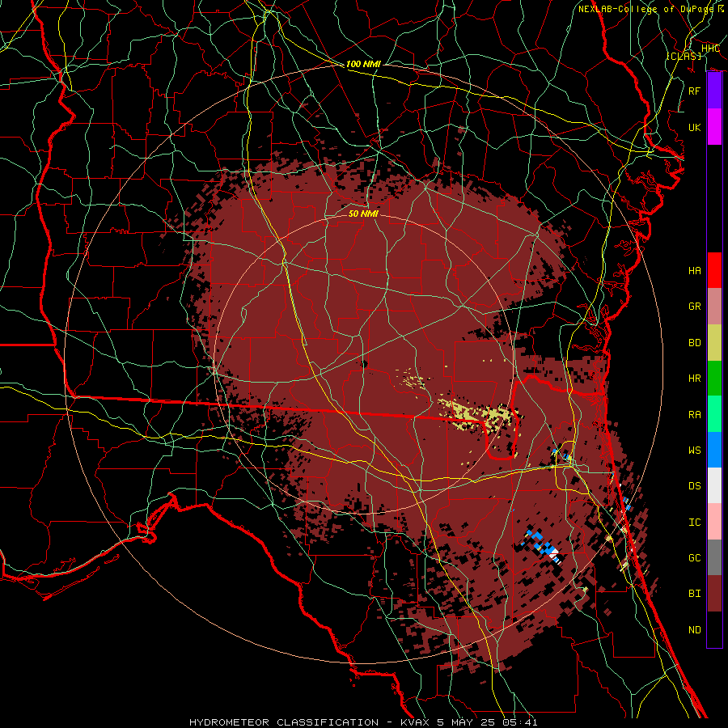728x728 pixels.
Task: Click the ND legend label
Action: [x=695, y=630]
